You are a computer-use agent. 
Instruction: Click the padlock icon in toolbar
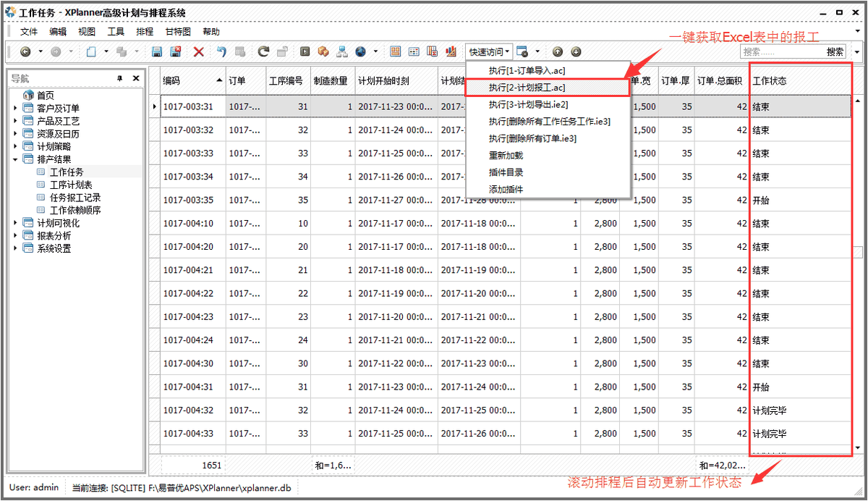[282, 51]
